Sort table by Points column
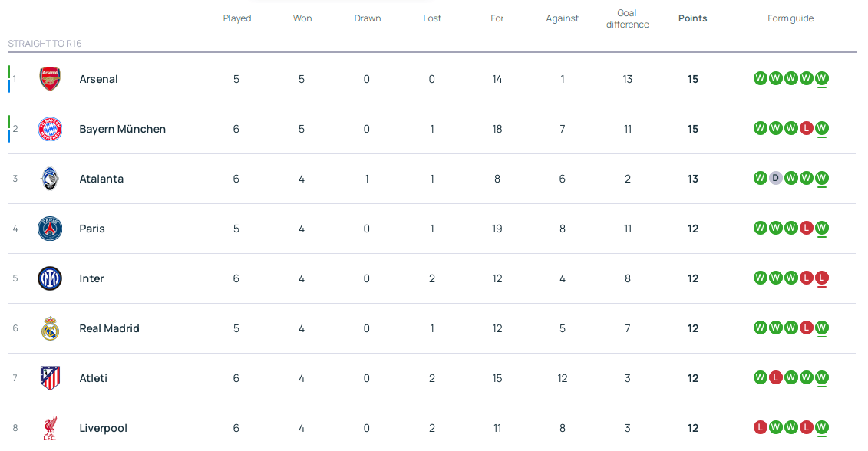 (x=692, y=18)
